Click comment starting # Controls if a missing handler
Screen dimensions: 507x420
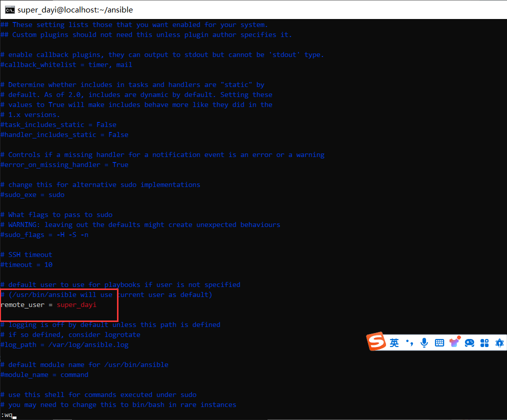click(x=162, y=155)
